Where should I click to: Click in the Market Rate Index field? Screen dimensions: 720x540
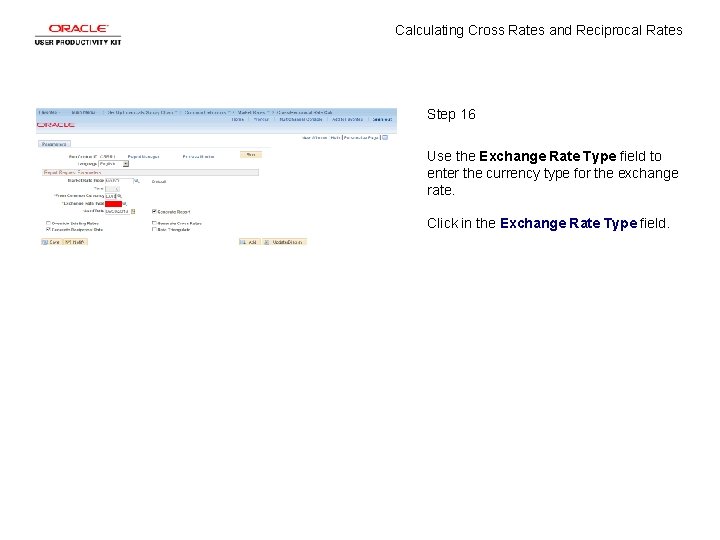(119, 181)
